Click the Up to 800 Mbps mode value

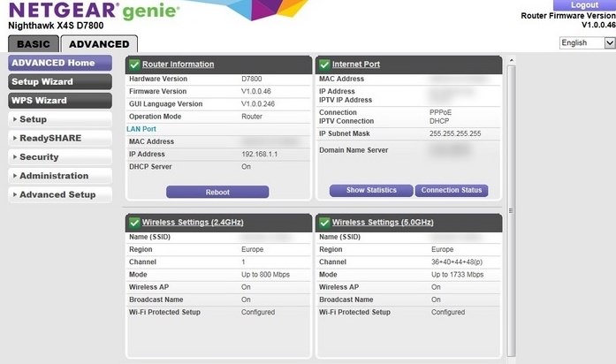click(x=265, y=275)
